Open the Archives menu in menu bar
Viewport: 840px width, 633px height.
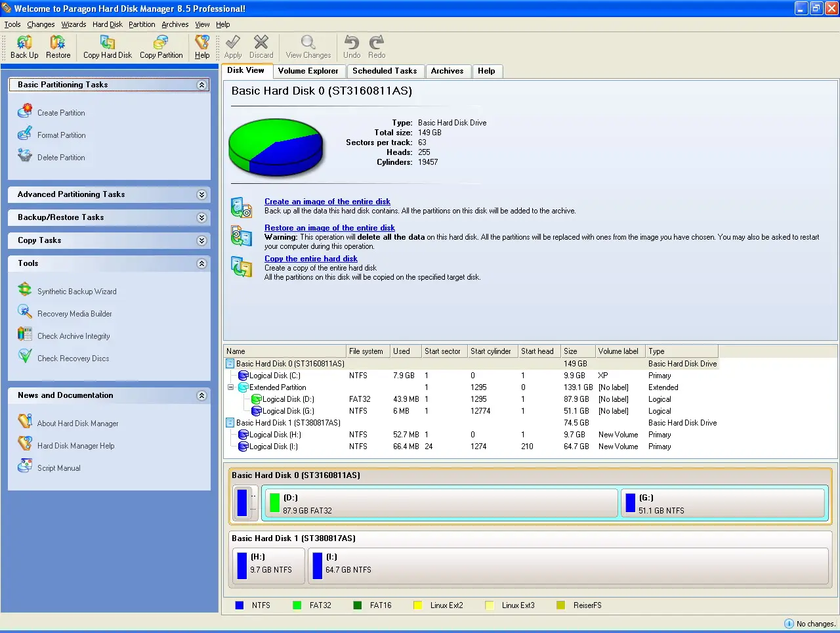[x=175, y=24]
